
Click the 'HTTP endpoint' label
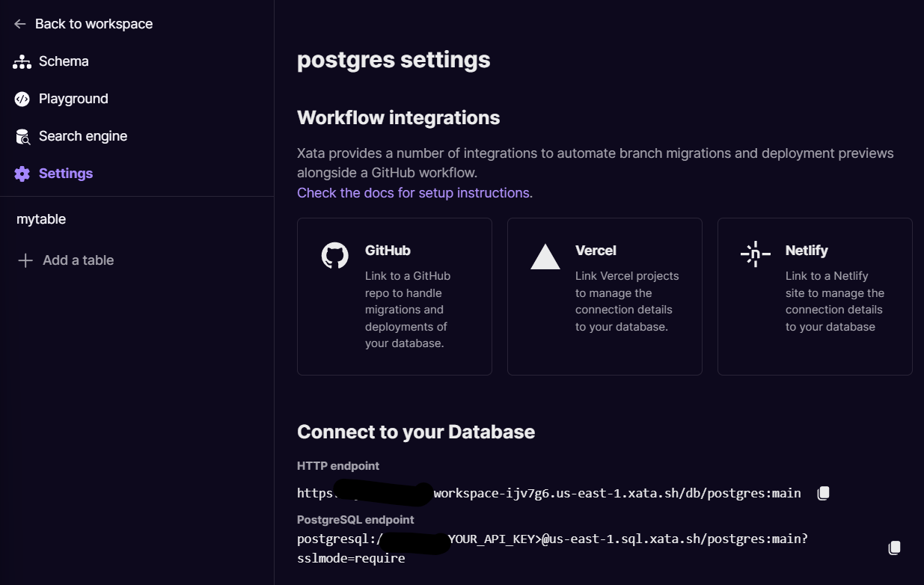click(x=338, y=465)
